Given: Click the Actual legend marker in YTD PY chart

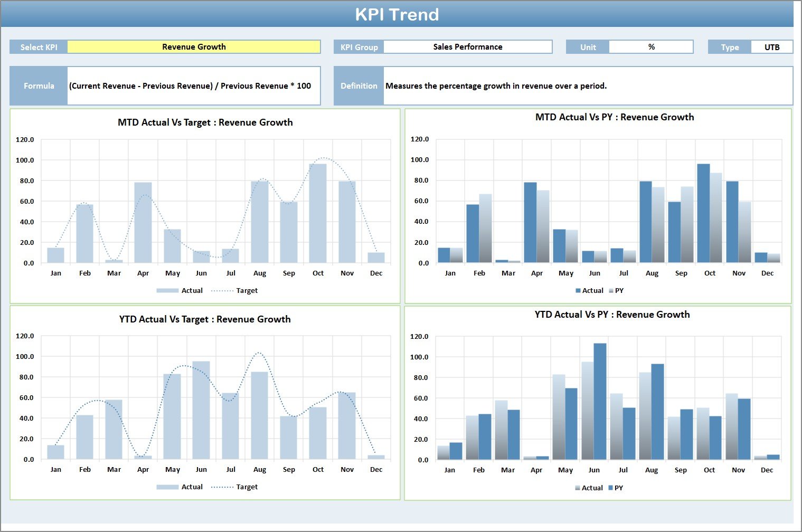Looking at the screenshot, I should pos(579,488).
